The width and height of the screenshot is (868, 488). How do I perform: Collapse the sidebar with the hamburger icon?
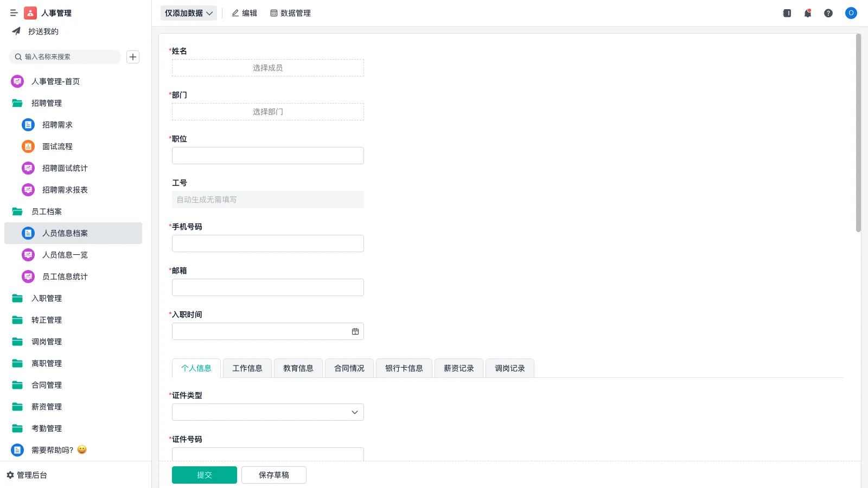(x=14, y=12)
